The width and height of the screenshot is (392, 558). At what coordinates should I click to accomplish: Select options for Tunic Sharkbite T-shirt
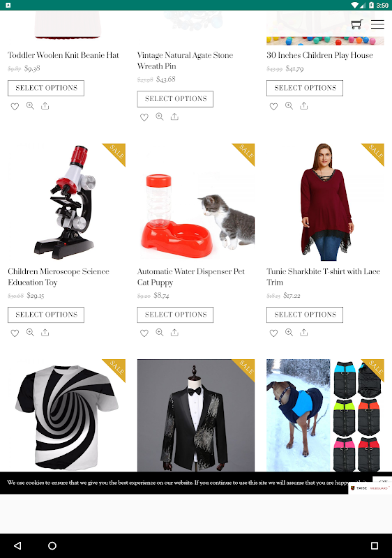[x=305, y=315]
